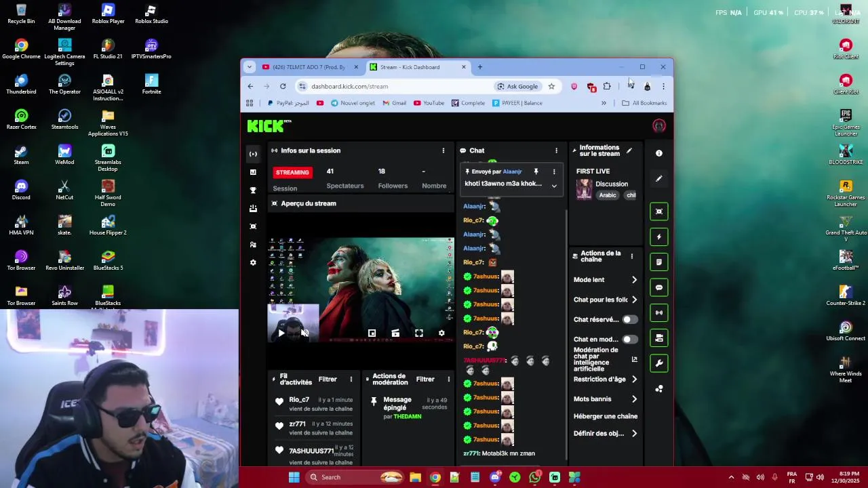The width and height of the screenshot is (868, 488).
Task: Toggle theater mode in stream preview
Action: pos(395,333)
